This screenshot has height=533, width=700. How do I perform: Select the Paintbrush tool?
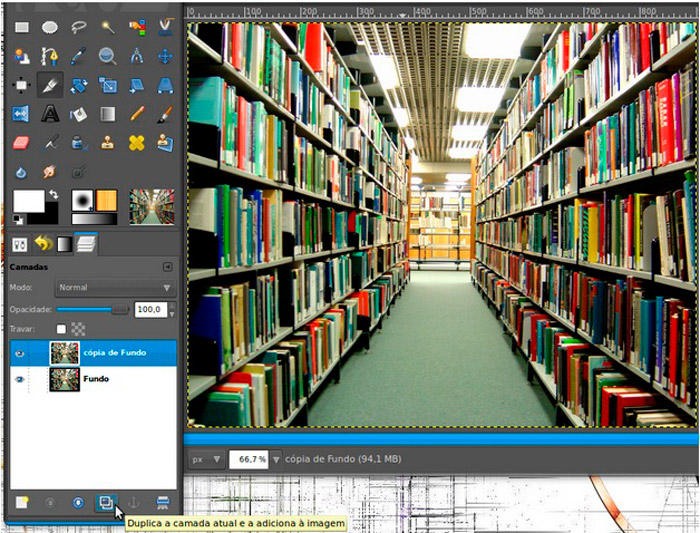(166, 114)
